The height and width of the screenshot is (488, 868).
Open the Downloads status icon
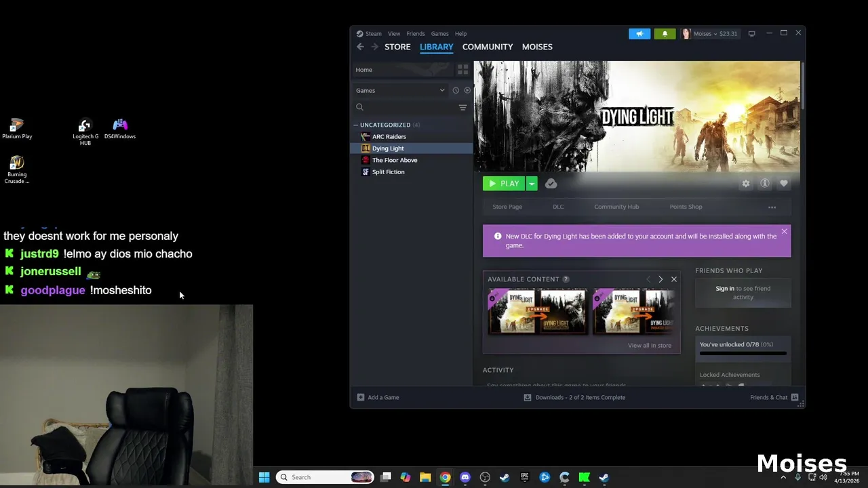click(528, 397)
